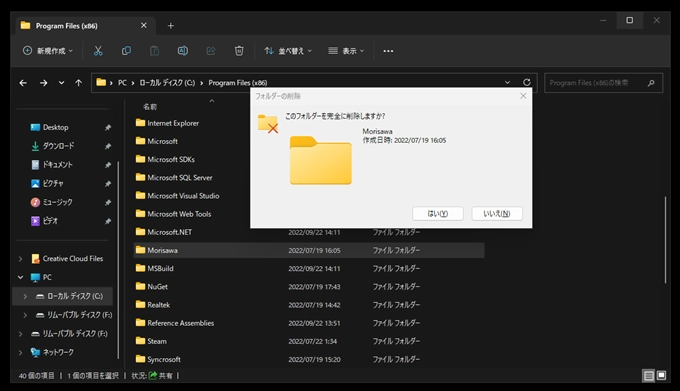Image resolution: width=680 pixels, height=391 pixels.
Task: Open the ビデオ quick access folder
Action: click(44, 221)
